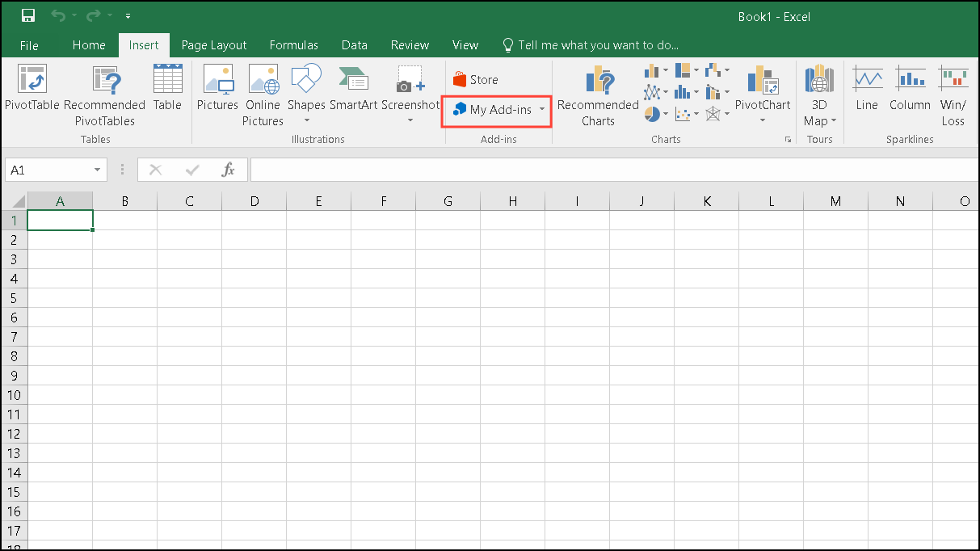This screenshot has height=551, width=980.
Task: Switch to the Page Layout tab
Action: [214, 45]
